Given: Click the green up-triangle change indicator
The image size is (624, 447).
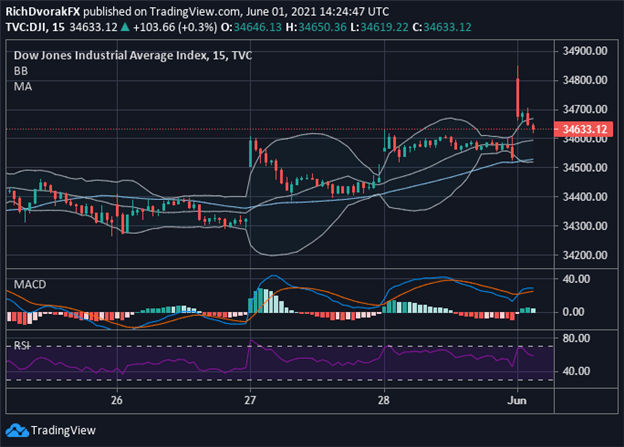Looking at the screenshot, I should tap(125, 27).
